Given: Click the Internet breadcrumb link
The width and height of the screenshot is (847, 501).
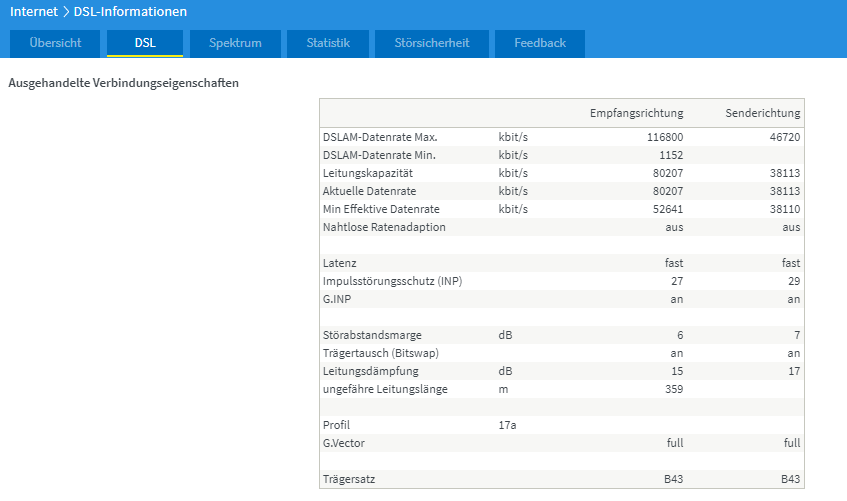Looking at the screenshot, I should click(33, 11).
